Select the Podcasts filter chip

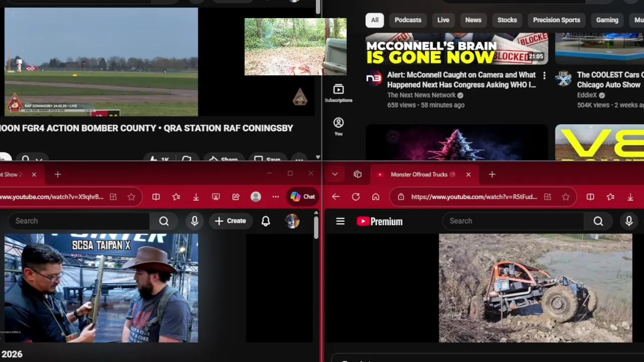[408, 20]
